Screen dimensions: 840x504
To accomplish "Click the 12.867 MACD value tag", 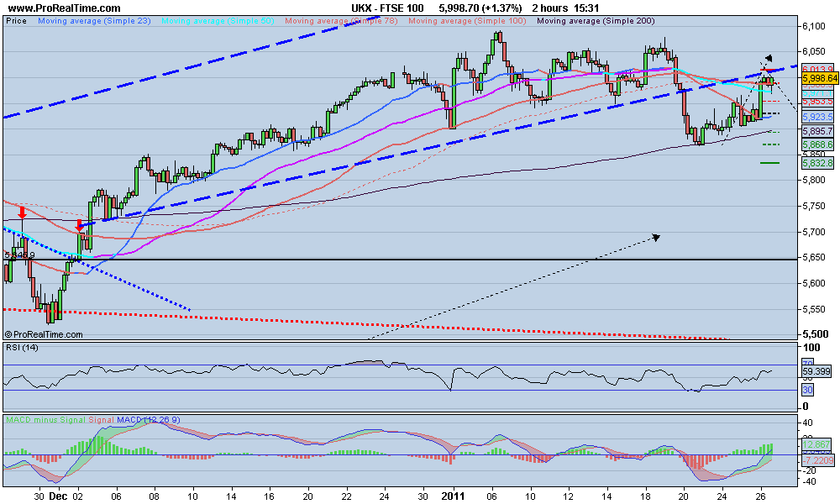I will (816, 444).
